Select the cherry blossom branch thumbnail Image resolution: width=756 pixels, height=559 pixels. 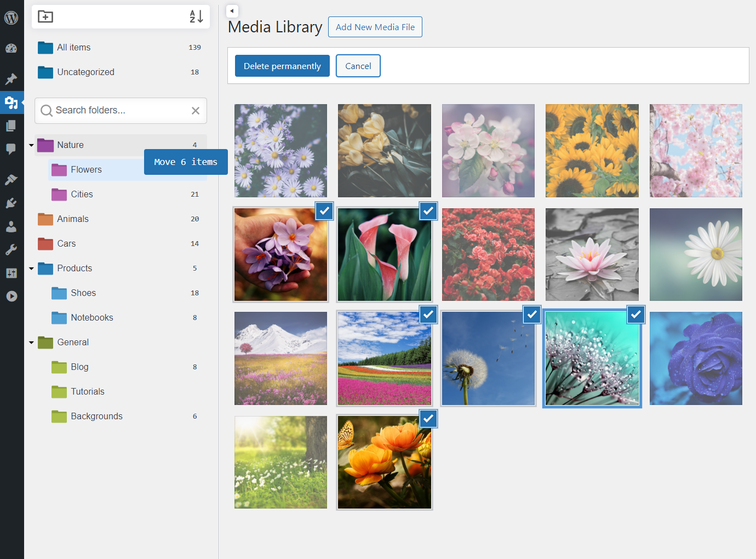click(x=696, y=151)
